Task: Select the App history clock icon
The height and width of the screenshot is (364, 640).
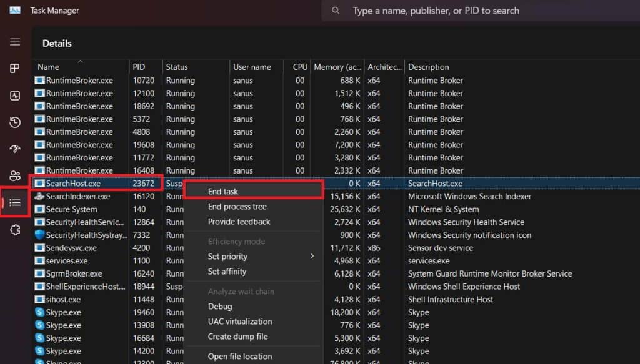Action: click(15, 122)
